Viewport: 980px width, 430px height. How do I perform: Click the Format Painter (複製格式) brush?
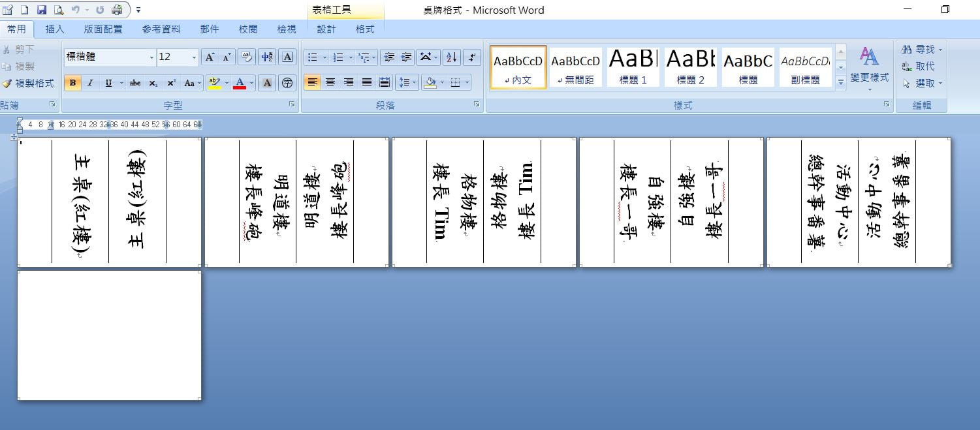pos(29,84)
